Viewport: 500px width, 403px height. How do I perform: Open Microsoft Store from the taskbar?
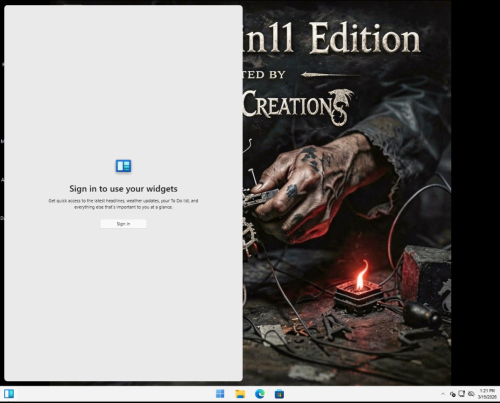click(279, 394)
